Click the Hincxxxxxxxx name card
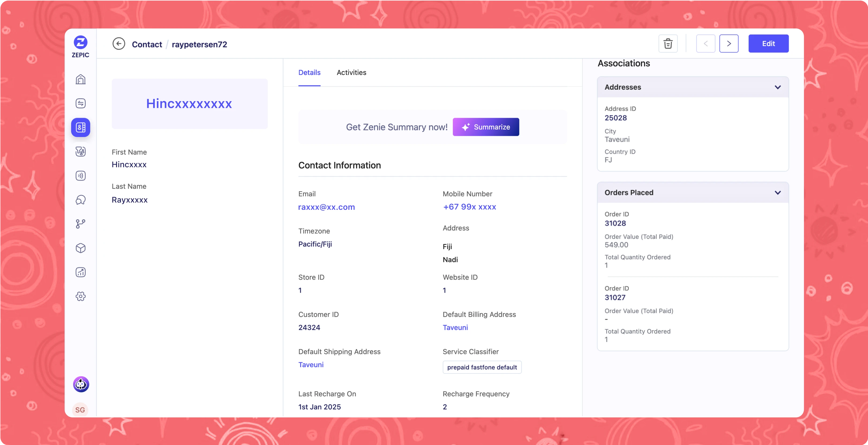Image resolution: width=868 pixels, height=445 pixels. pos(189,104)
